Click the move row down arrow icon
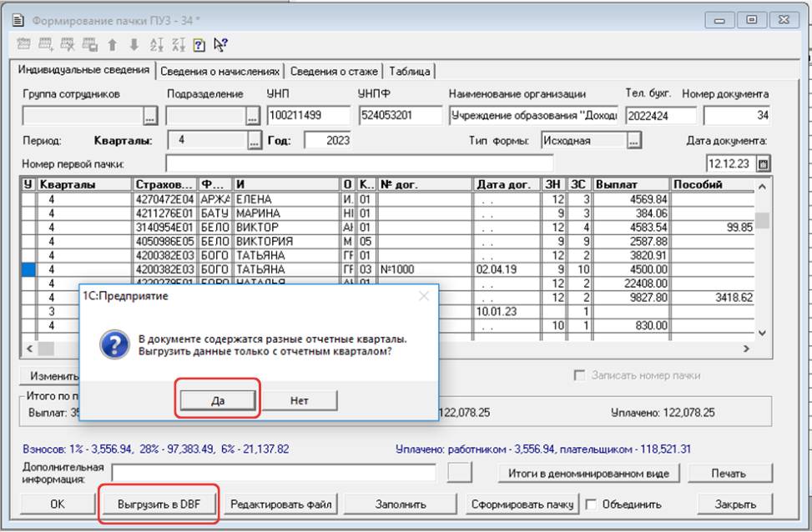812x532 pixels. pyautogui.click(x=134, y=45)
